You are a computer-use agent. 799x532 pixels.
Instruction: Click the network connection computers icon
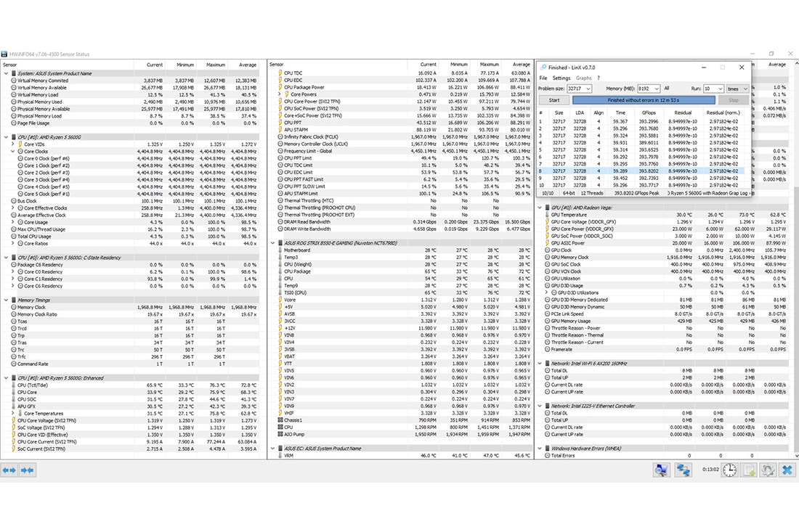tap(684, 470)
